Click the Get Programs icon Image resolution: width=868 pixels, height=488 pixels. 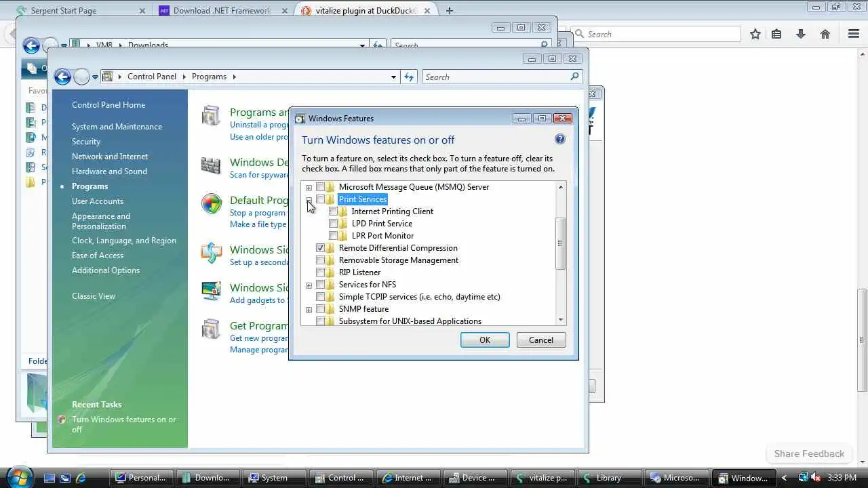point(211,329)
